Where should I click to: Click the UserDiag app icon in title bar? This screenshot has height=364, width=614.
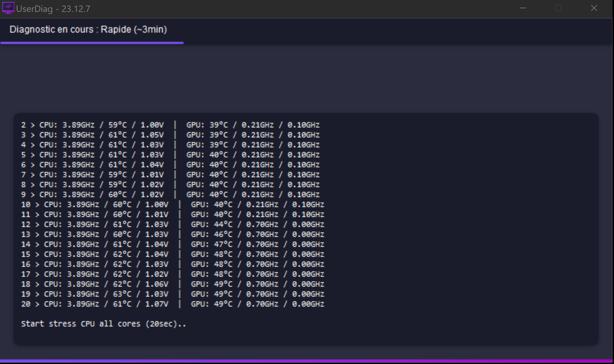click(8, 8)
